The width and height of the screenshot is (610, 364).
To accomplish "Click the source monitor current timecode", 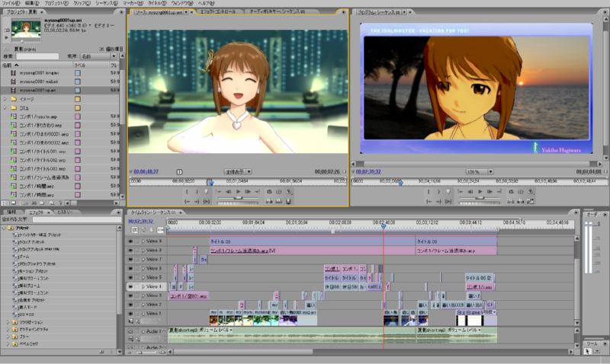I will coord(146,171).
